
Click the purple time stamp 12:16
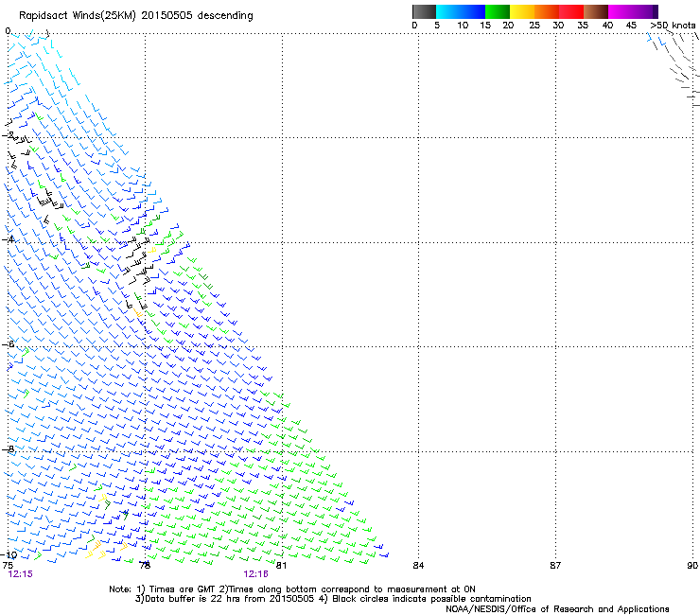pos(255,574)
